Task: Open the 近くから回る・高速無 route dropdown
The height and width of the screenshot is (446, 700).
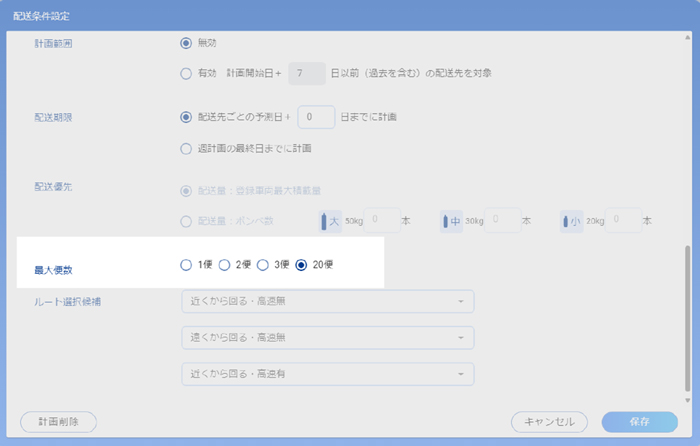Action: 328,301
